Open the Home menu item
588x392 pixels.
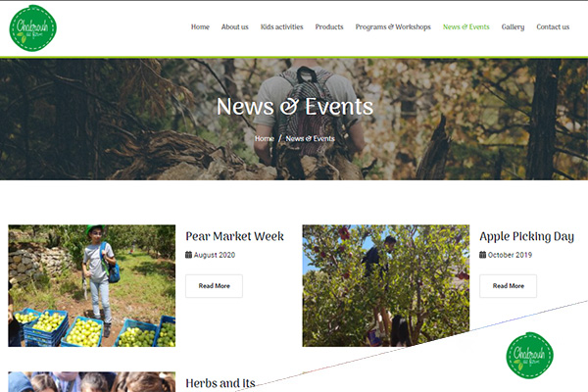200,27
